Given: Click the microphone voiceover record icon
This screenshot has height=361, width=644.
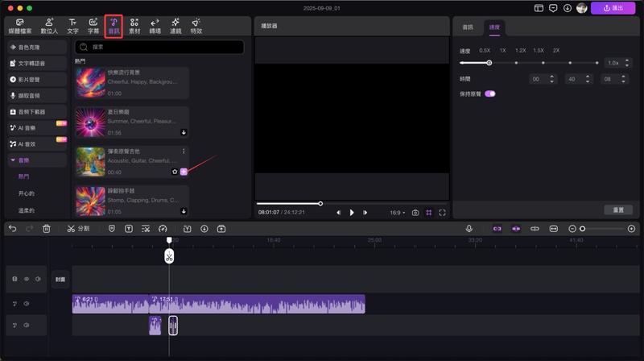Looking at the screenshot, I should pyautogui.click(x=469, y=229).
